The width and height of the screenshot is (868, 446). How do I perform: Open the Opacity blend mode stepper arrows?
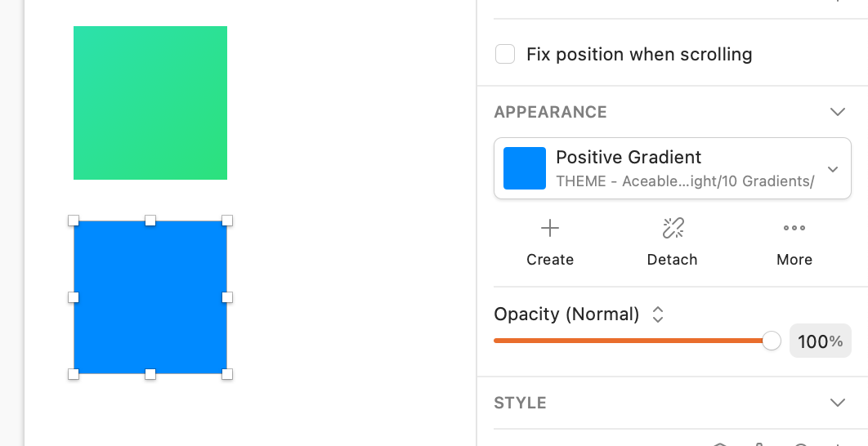tap(658, 314)
